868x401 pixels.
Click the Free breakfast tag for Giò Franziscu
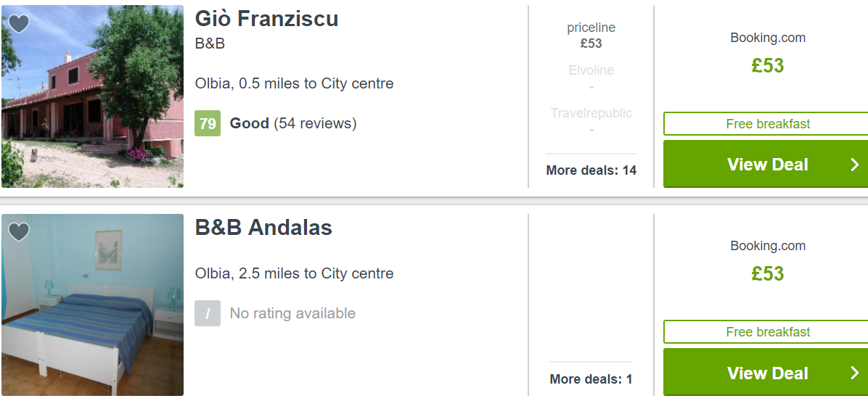tap(766, 124)
